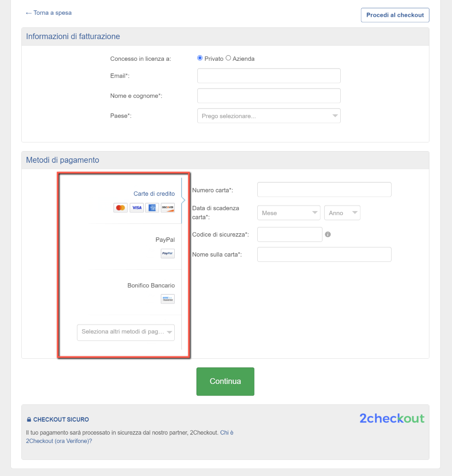Click the security code info icon
The width and height of the screenshot is (452, 476).
click(x=329, y=235)
